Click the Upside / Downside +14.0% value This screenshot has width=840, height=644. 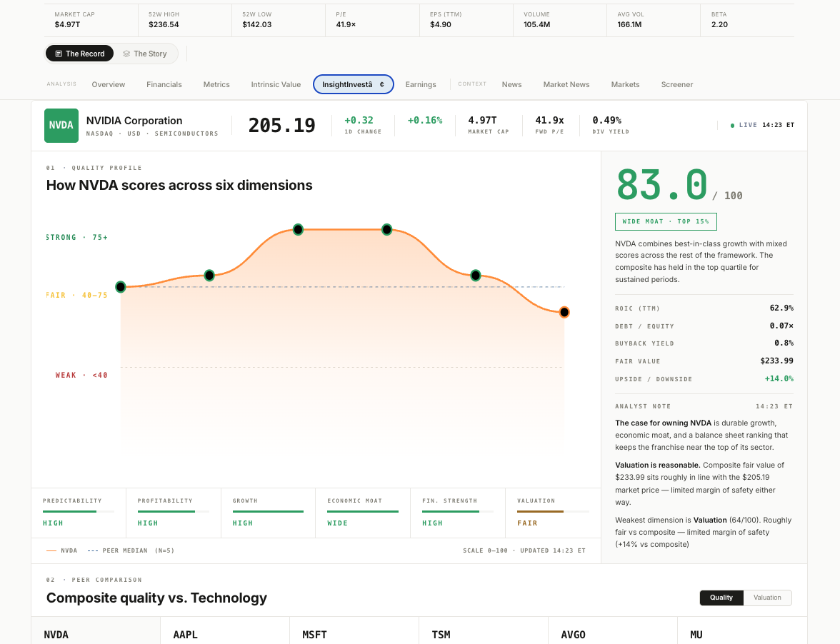[779, 378]
